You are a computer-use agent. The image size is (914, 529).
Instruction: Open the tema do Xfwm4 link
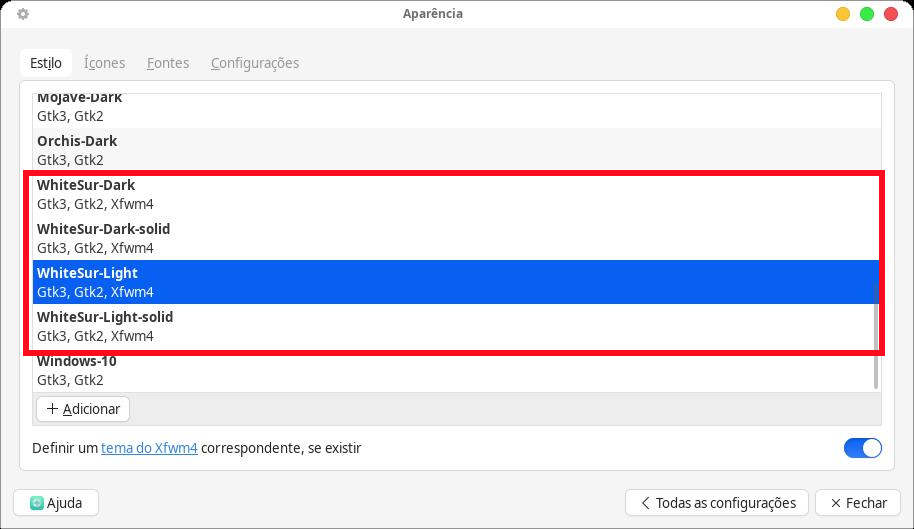(149, 448)
